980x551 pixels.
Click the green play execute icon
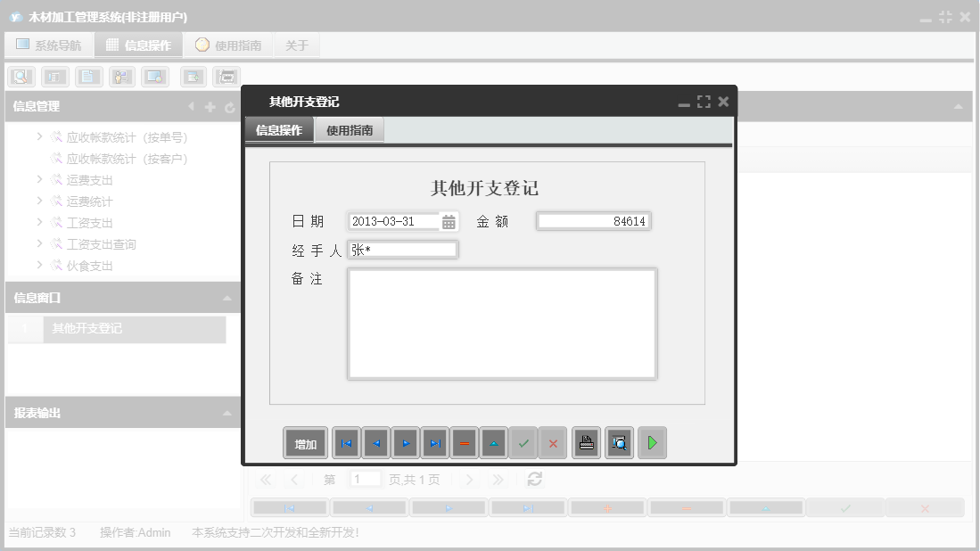point(652,442)
